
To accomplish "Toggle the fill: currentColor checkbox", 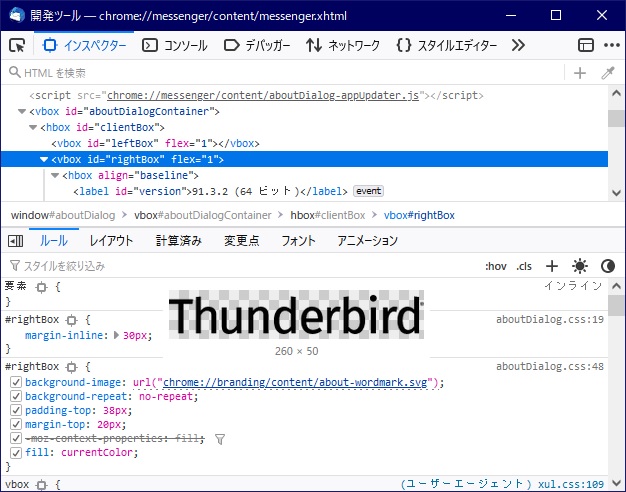I will pos(15,453).
